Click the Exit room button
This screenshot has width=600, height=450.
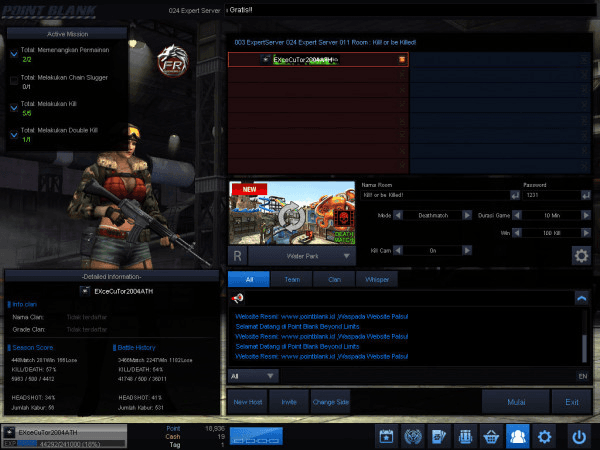pyautogui.click(x=572, y=402)
